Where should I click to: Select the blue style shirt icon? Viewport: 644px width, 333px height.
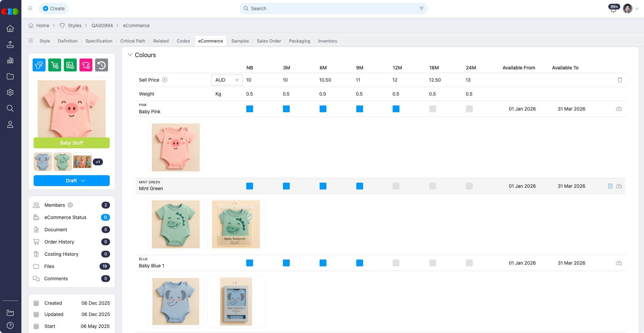click(39, 65)
